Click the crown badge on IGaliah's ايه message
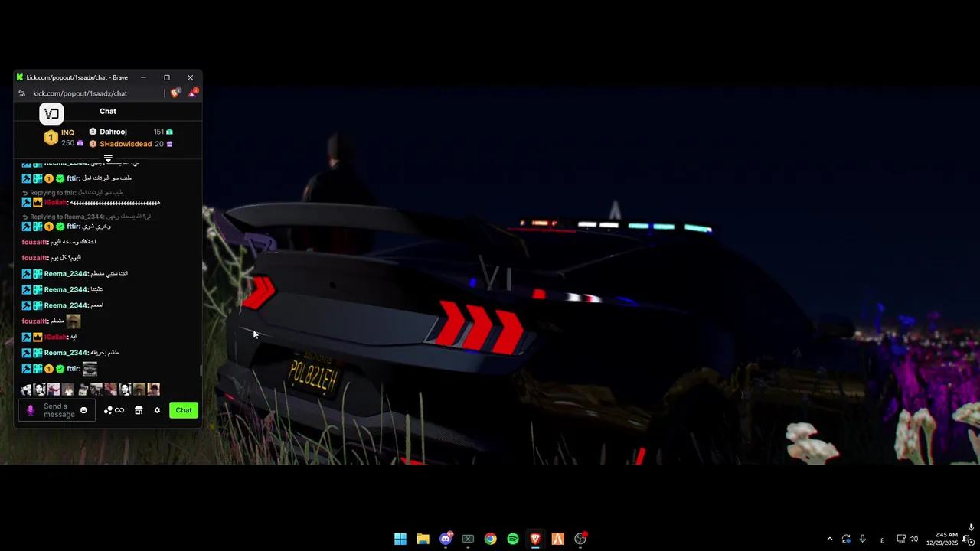 pyautogui.click(x=38, y=337)
